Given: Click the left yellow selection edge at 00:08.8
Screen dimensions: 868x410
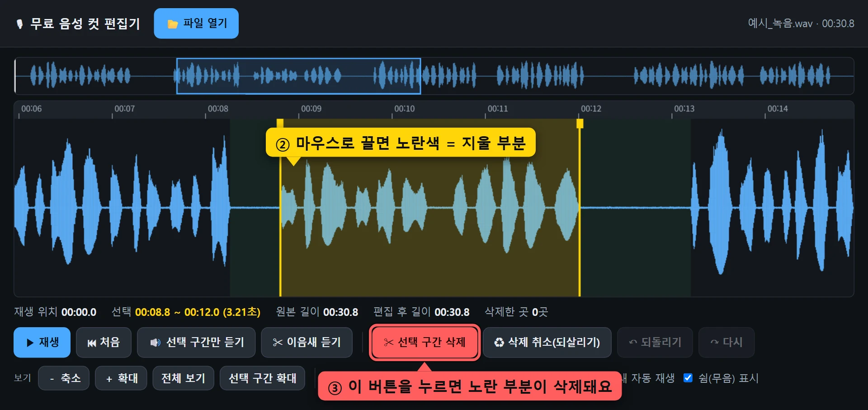Looking at the screenshot, I should 280,208.
